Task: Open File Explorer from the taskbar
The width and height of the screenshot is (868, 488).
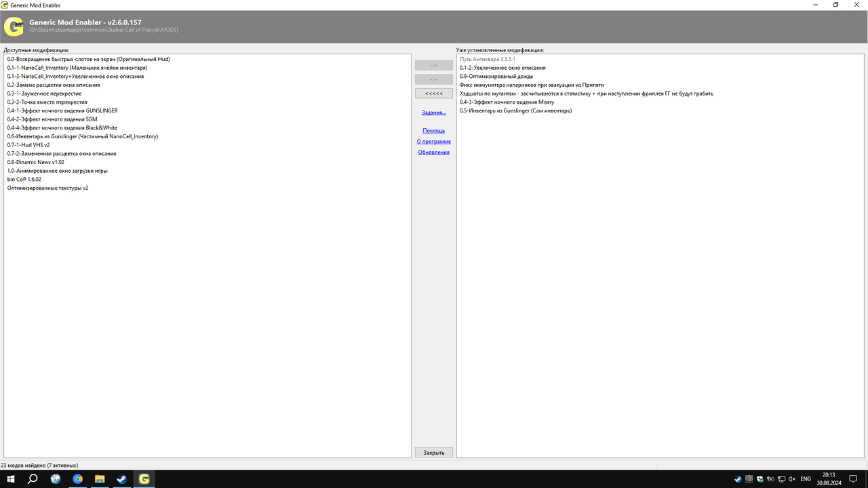Action: 100,479
